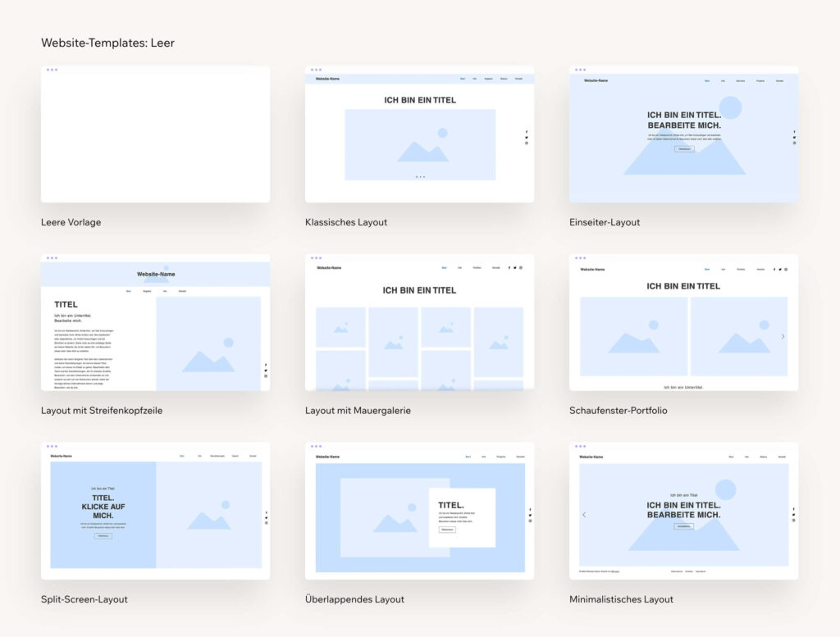Click the previous arrow on Minimalistisches Layout
840x637 pixels.
[x=583, y=515]
